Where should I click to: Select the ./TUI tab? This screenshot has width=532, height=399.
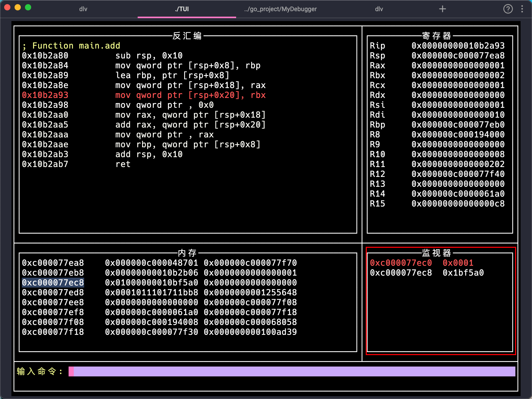tap(182, 9)
